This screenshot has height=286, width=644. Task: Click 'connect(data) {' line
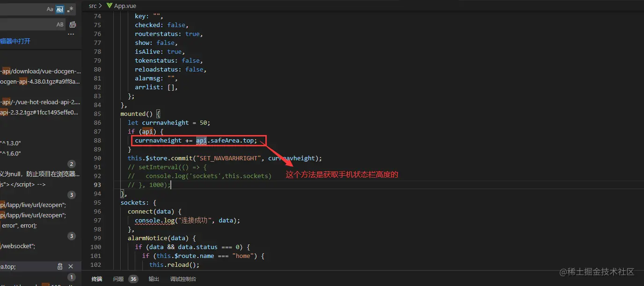pos(154,211)
